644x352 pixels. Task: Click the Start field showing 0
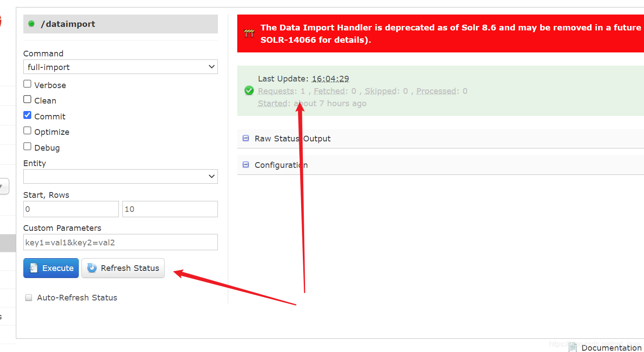coord(71,209)
